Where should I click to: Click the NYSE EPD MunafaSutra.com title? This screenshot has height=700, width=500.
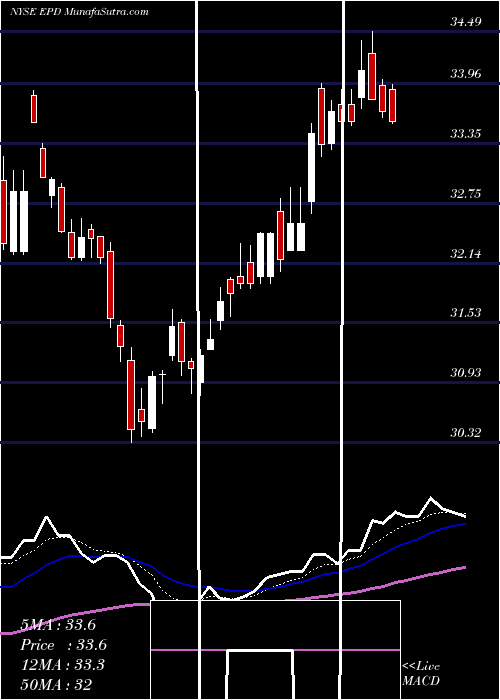(x=79, y=12)
